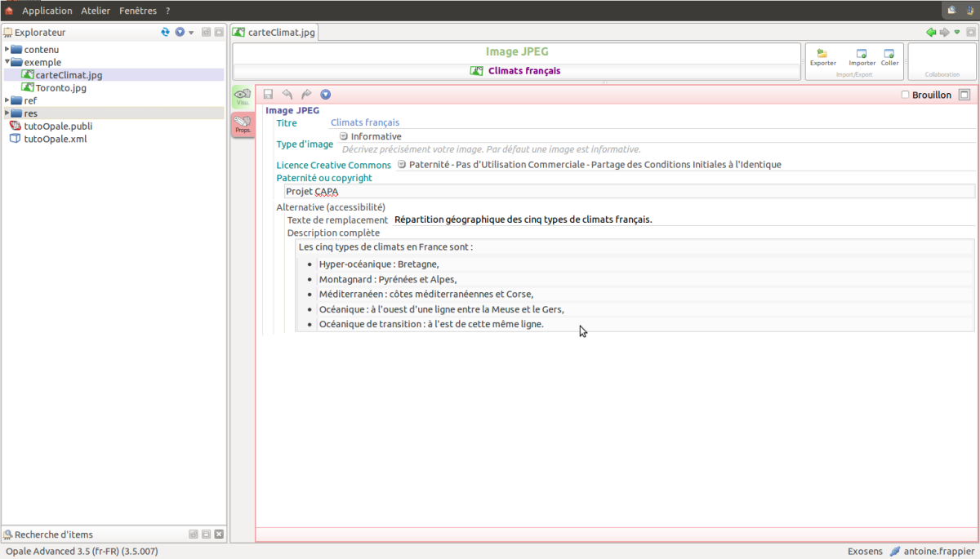This screenshot has height=559, width=980.
Task: Select Toronto.jpg in the explorer tree
Action: click(60, 88)
